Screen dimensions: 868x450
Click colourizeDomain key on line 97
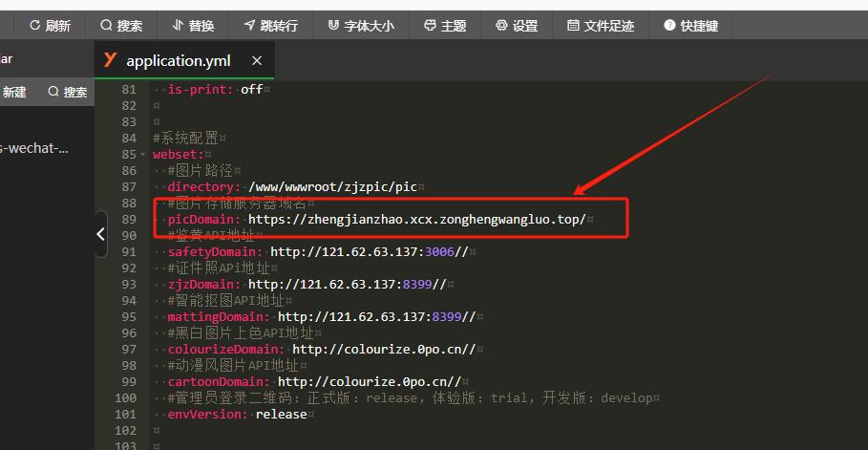[x=226, y=349]
